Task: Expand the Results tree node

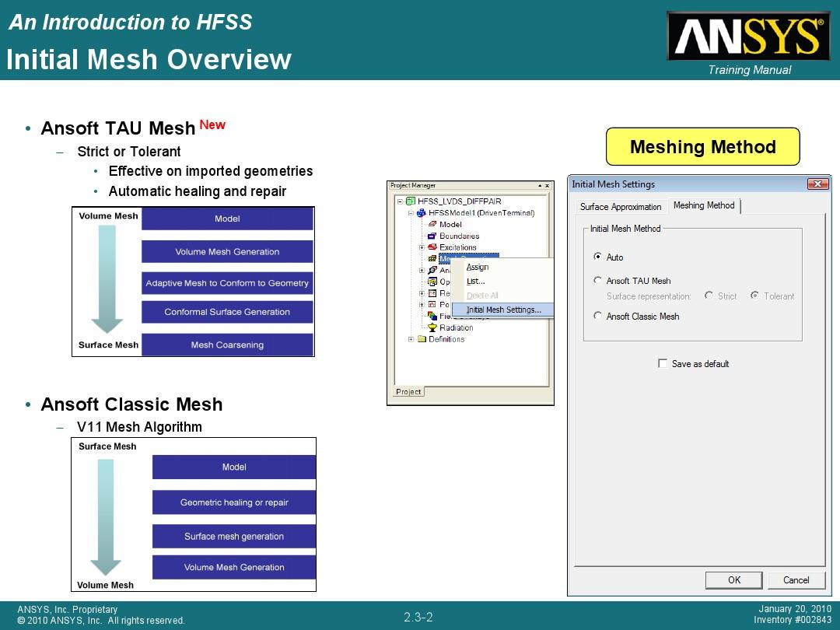Action: (422, 293)
